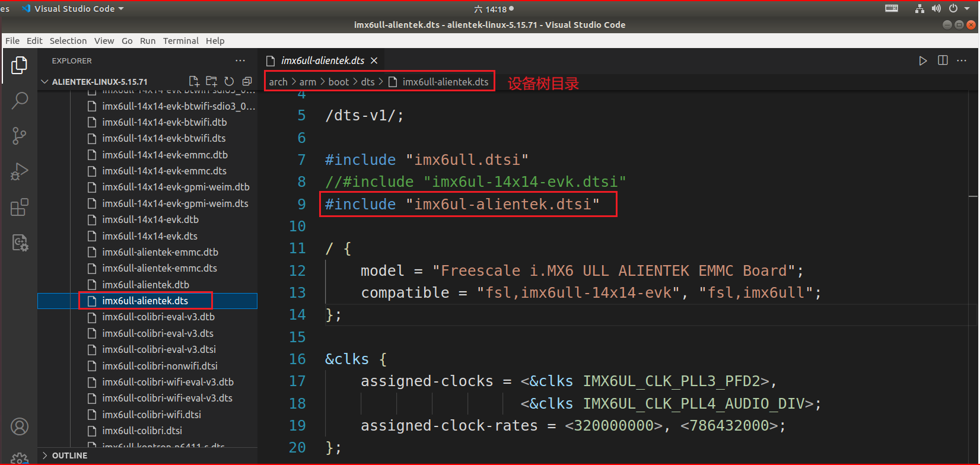Open imx6ull-14x14-evk.dtb in explorer
Viewport: 980px width, 465px height.
150,219
